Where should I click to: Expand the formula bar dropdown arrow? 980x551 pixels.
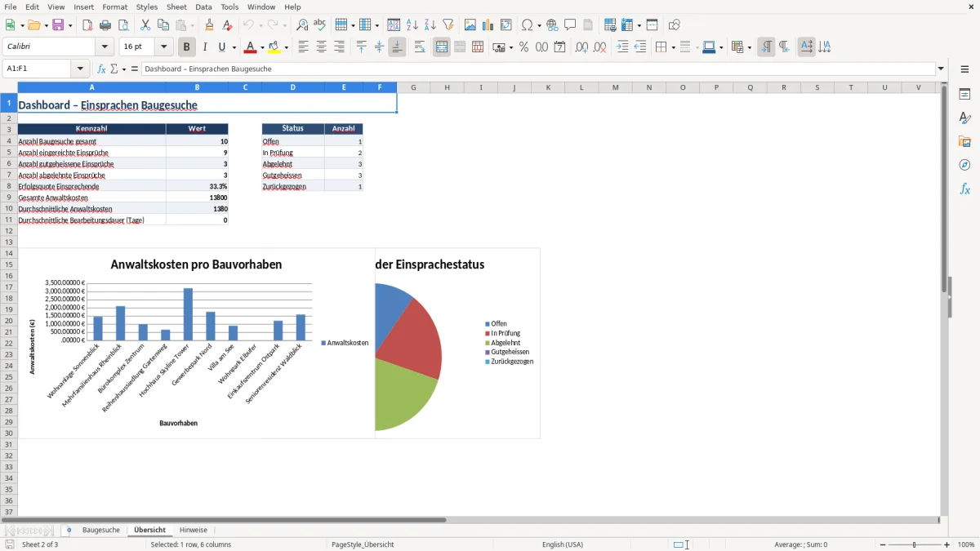coord(941,69)
